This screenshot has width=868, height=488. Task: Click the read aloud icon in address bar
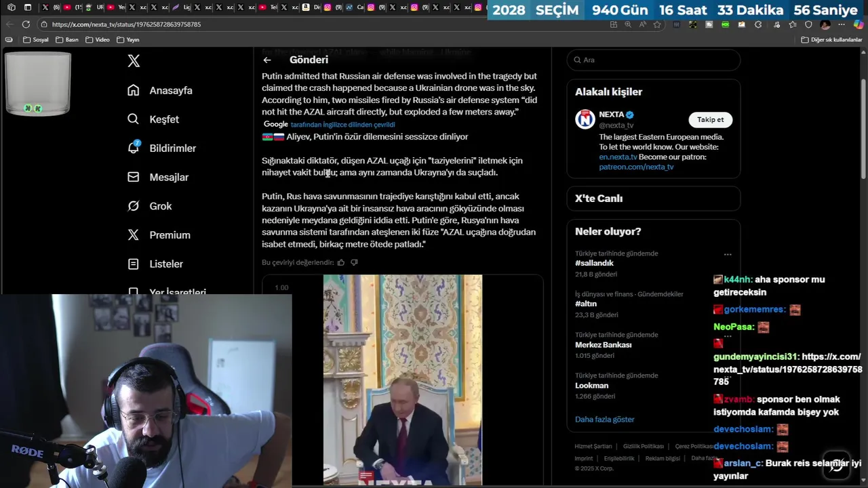643,24
